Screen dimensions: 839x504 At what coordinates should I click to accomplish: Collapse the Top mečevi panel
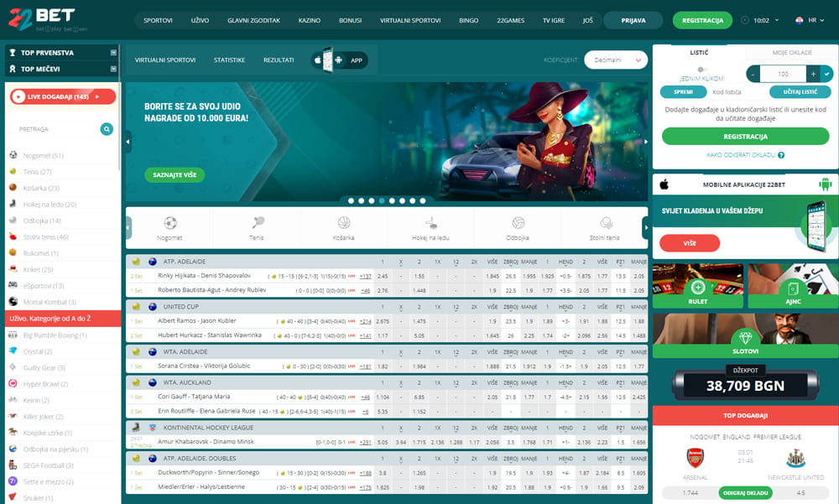[113, 69]
